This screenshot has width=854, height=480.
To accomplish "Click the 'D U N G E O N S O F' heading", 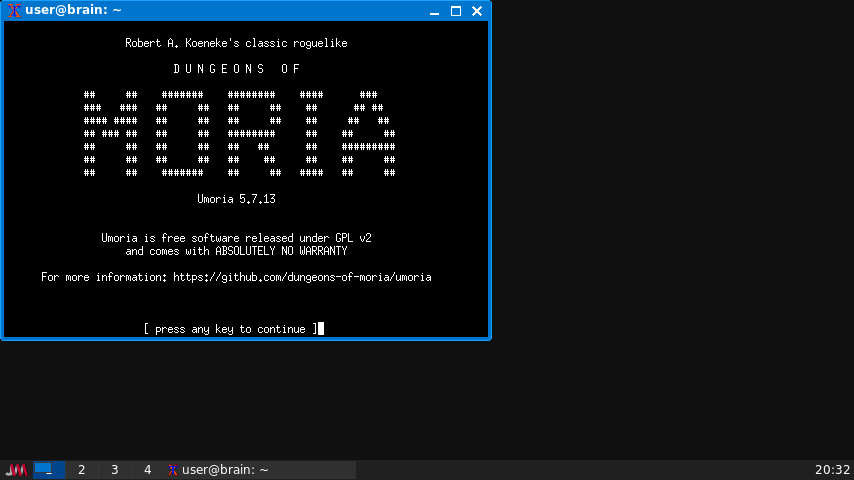I will pyautogui.click(x=236, y=69).
